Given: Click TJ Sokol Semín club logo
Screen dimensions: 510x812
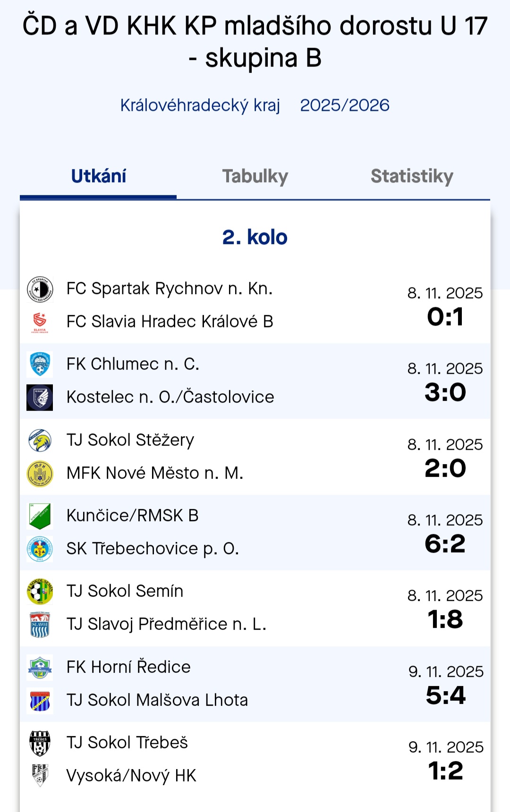Looking at the screenshot, I should [40, 592].
